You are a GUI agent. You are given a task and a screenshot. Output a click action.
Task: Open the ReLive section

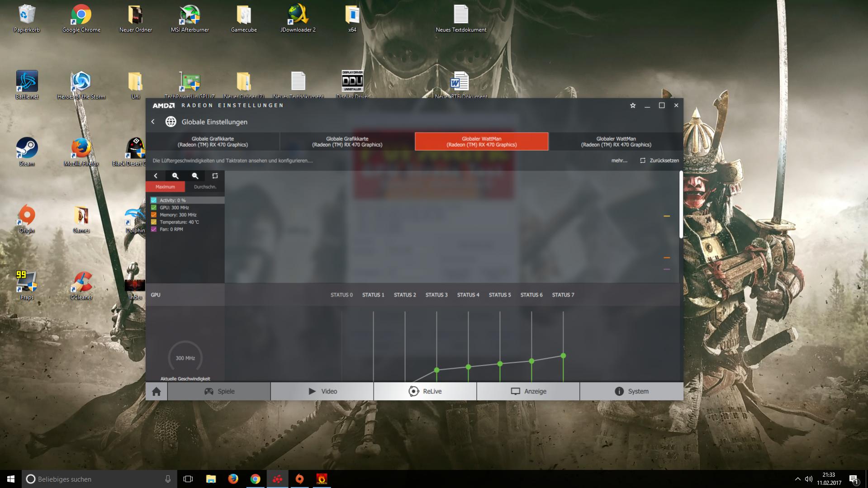[x=425, y=391]
